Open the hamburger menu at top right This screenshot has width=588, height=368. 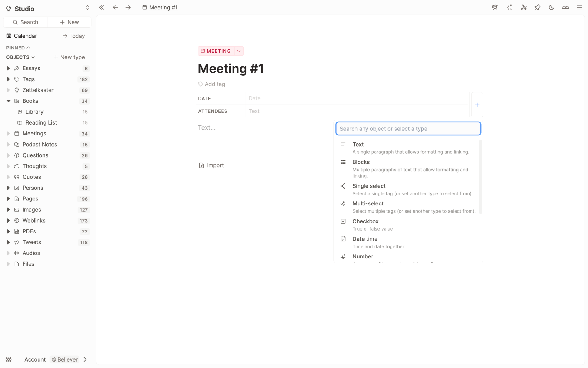coord(579,7)
